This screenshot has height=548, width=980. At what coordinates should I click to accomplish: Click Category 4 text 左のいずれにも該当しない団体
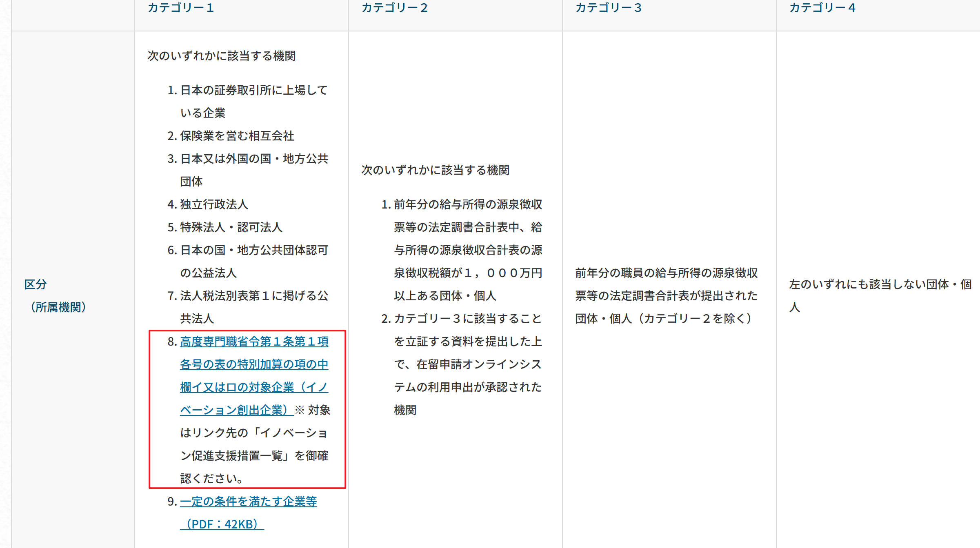880,284
